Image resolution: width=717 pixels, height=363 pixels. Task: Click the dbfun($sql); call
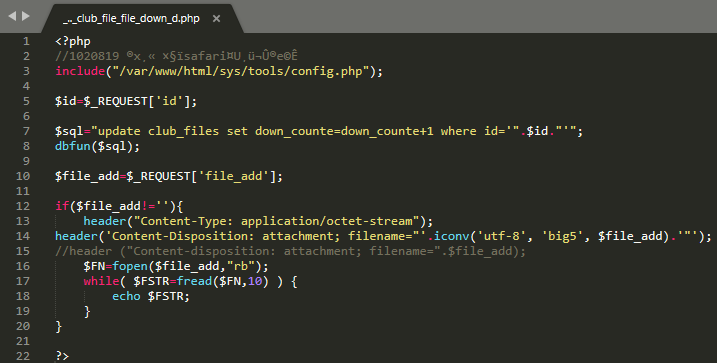click(x=97, y=146)
